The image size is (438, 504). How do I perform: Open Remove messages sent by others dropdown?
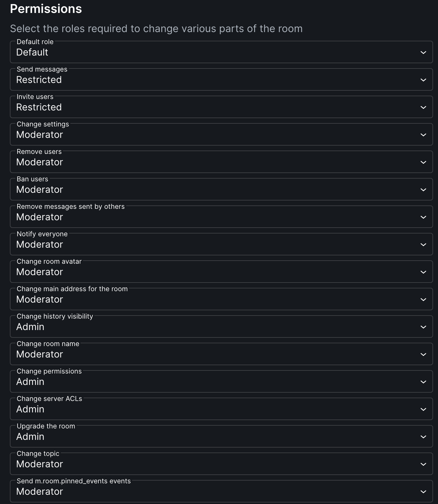click(221, 217)
